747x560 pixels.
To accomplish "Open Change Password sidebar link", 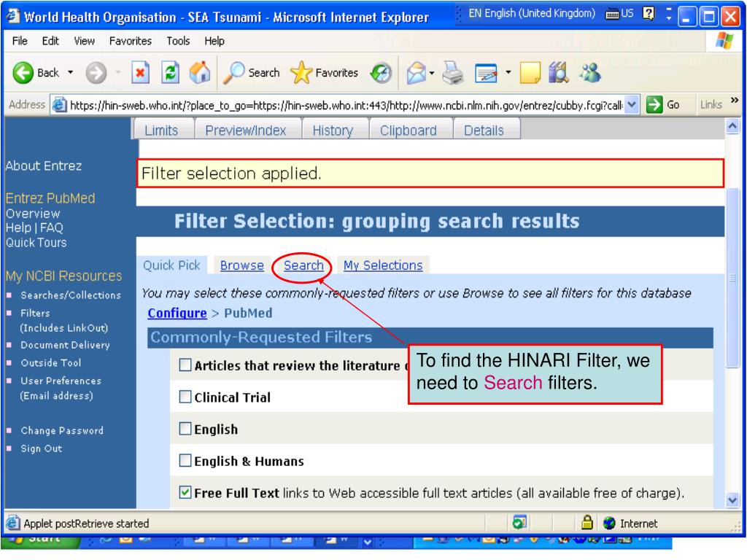I will (x=62, y=430).
